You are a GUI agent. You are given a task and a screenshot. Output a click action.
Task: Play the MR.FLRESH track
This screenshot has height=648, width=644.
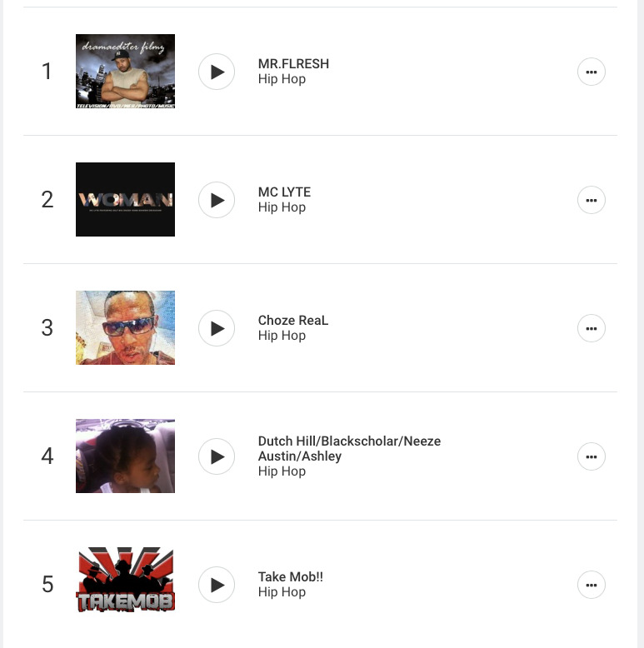217,72
